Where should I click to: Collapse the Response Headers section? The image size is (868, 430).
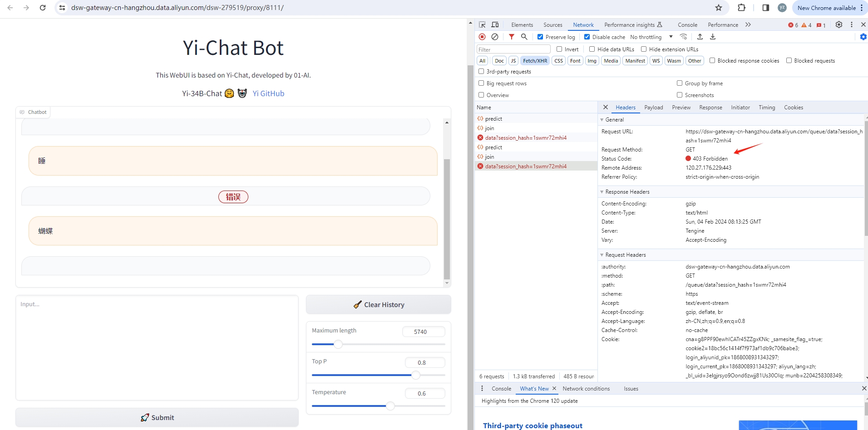click(x=602, y=192)
